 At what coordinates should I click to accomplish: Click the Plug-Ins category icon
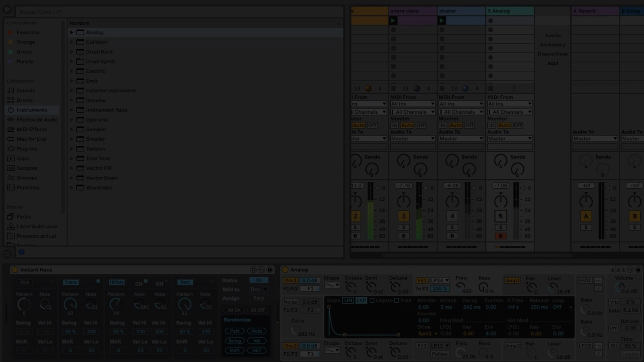[x=11, y=149]
